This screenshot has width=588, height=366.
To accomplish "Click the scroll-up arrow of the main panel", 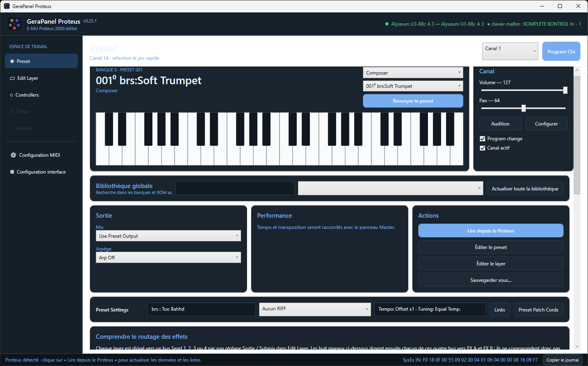I will [577, 70].
